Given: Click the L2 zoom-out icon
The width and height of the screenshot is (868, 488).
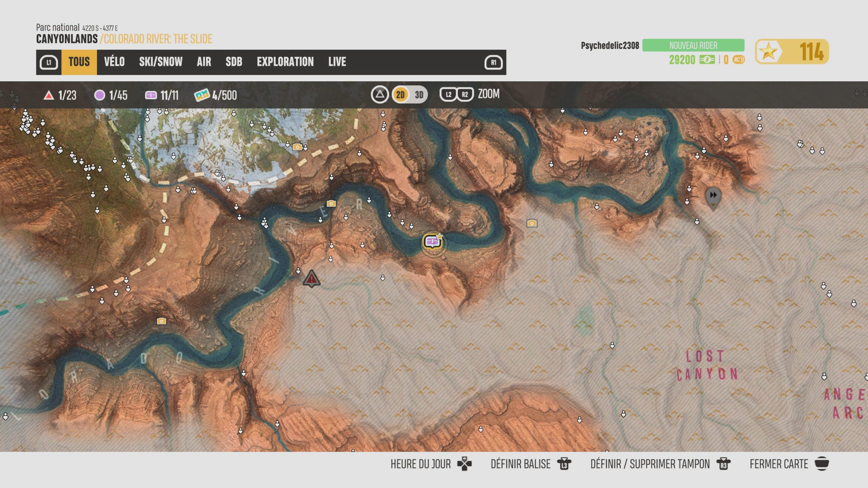Looking at the screenshot, I should coord(448,94).
